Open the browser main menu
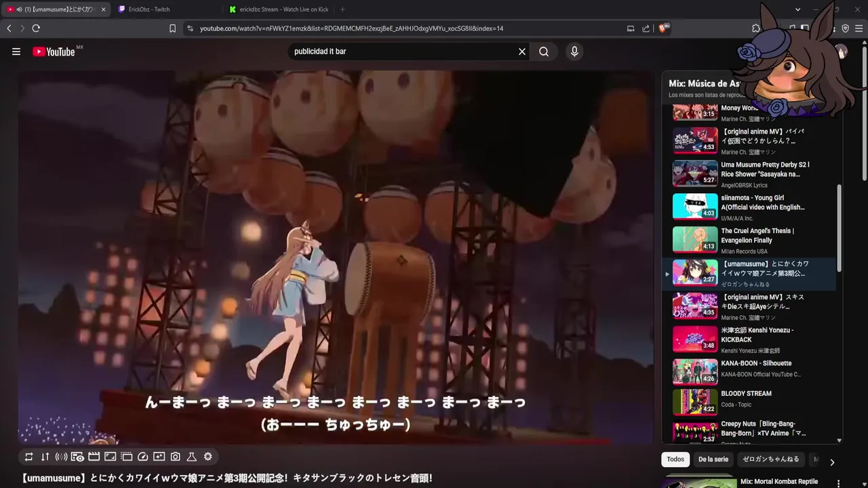The width and height of the screenshot is (868, 488). pos(860,28)
